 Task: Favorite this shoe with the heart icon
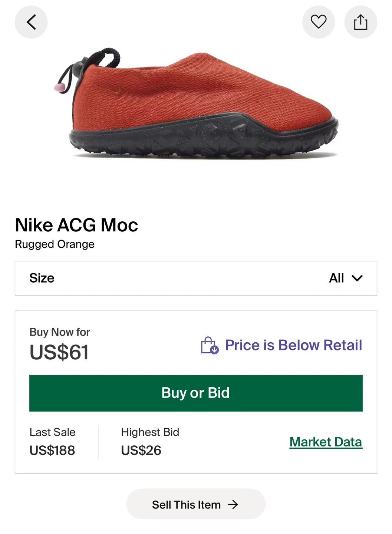(318, 22)
